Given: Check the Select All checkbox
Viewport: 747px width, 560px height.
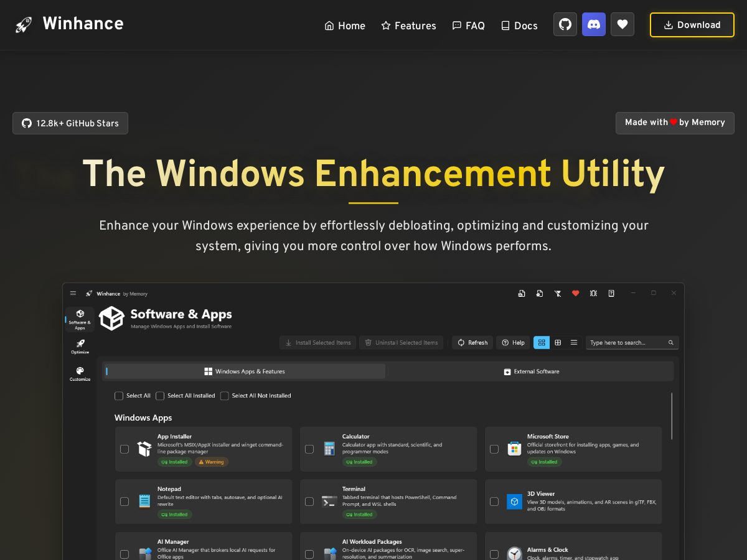Looking at the screenshot, I should click(119, 396).
